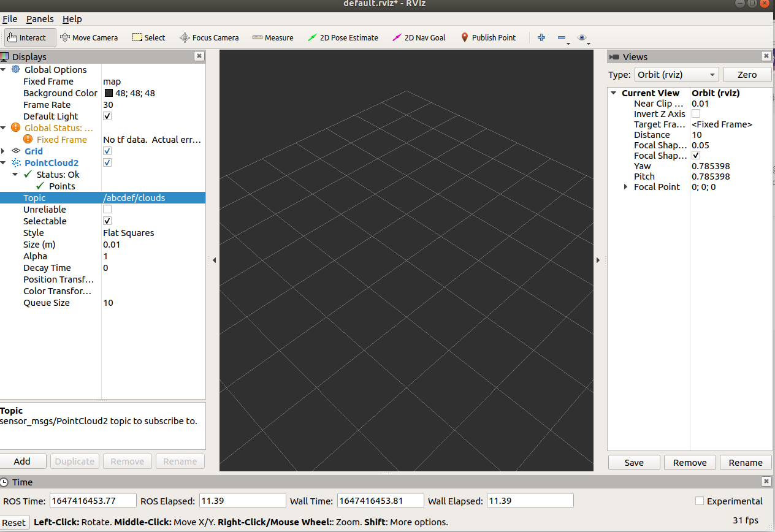Click the Publish Point pin tool
This screenshot has width=775, height=532.
[488, 37]
